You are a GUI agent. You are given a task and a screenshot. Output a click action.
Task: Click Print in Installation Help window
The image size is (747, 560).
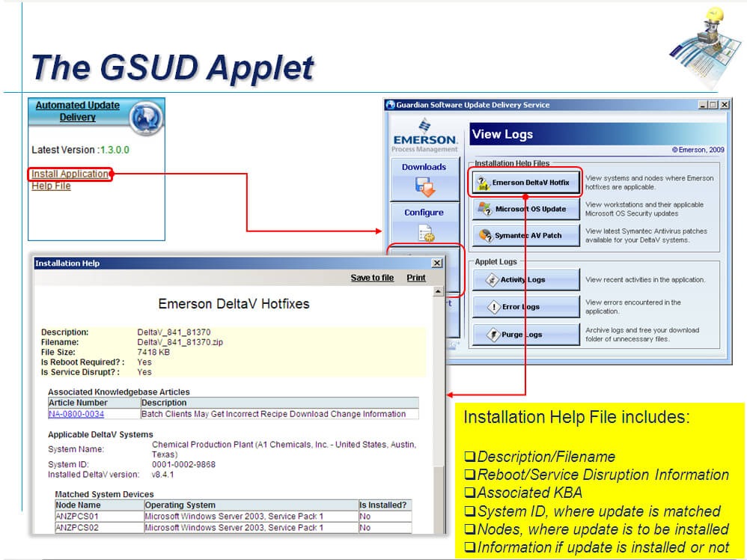pyautogui.click(x=416, y=278)
